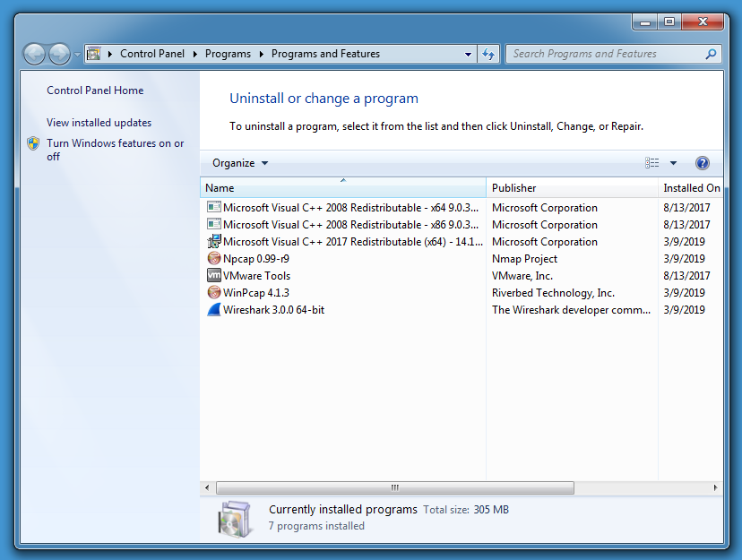The width and height of the screenshot is (742, 560).
Task: Go back using the back arrow
Action: click(34, 54)
